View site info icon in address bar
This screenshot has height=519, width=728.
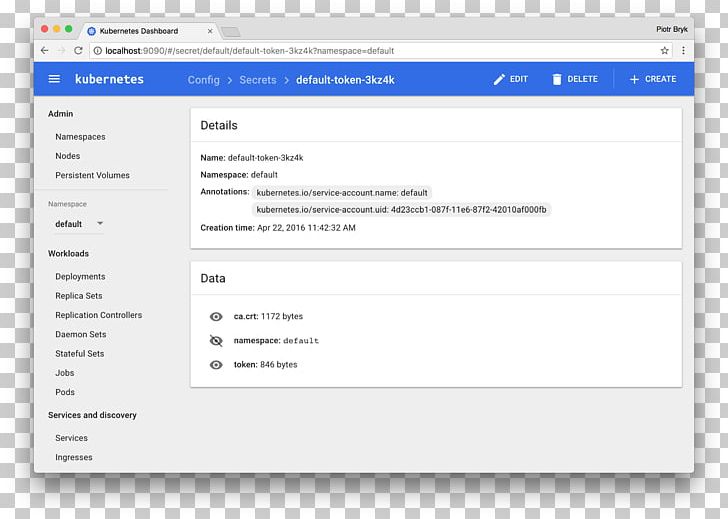point(98,51)
